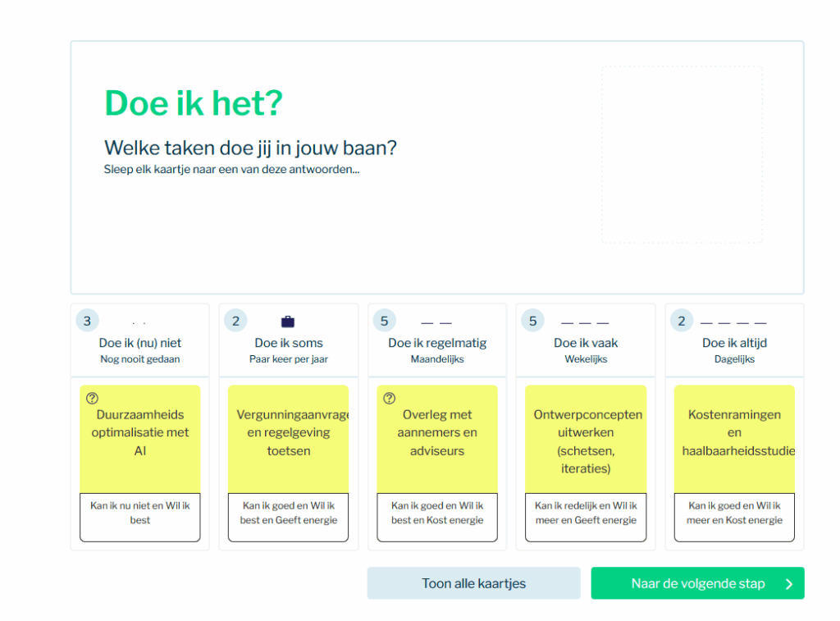This screenshot has width=840, height=621.
Task: Click the question mark on the Duurzaamheids optimalisatie card
Action: [x=93, y=399]
